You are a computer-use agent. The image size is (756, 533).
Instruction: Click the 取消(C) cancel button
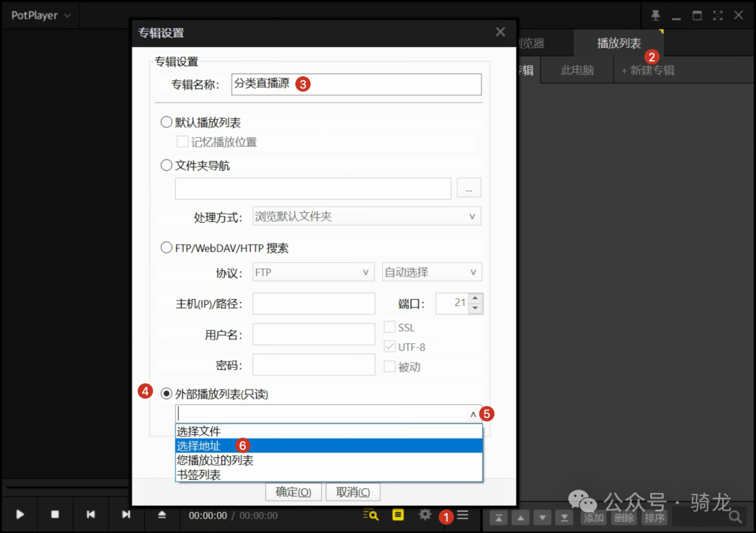pos(353,492)
